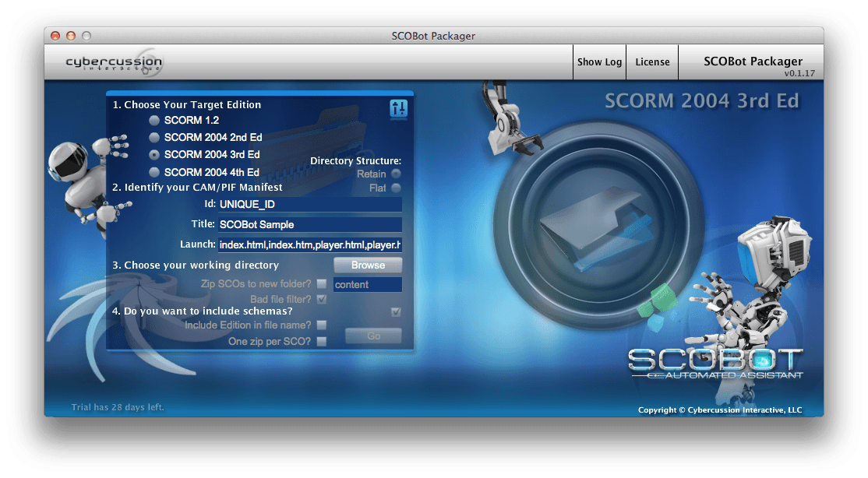The height and width of the screenshot is (478, 868).
Task: Check the One zip per SCO option
Action: click(x=322, y=341)
